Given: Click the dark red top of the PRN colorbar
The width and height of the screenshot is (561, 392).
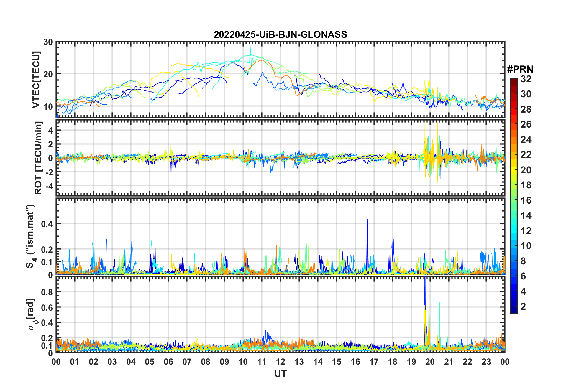Looking at the screenshot, I should click(514, 81).
